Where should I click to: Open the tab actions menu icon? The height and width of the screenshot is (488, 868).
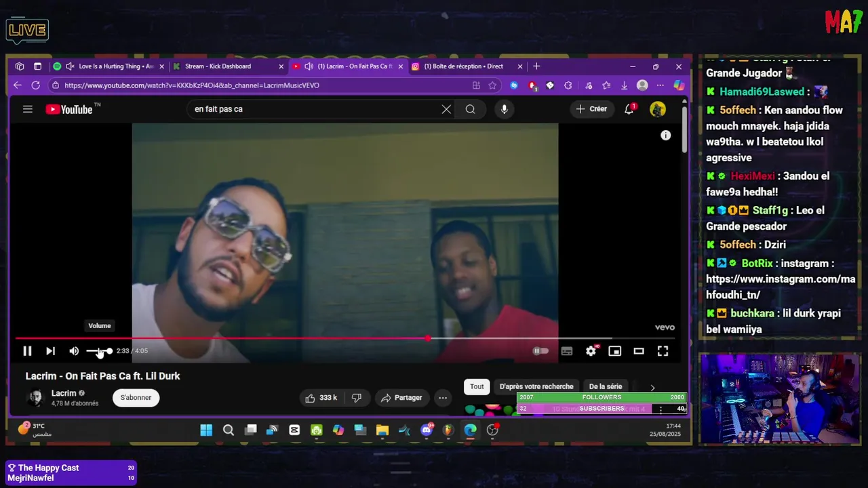[37, 66]
